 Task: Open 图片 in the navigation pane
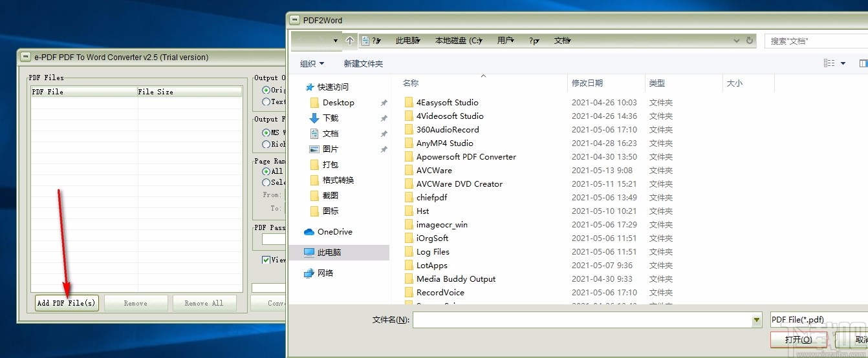point(331,149)
